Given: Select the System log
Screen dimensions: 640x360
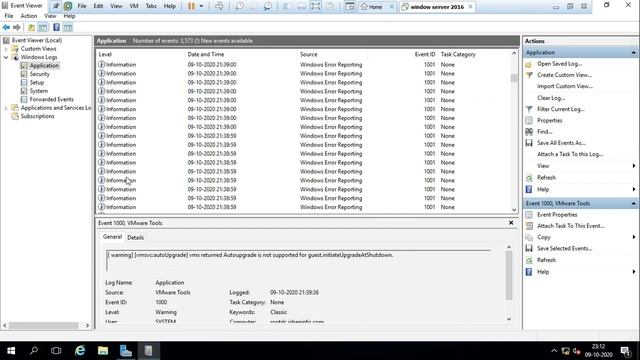Looking at the screenshot, I should 38,91.
